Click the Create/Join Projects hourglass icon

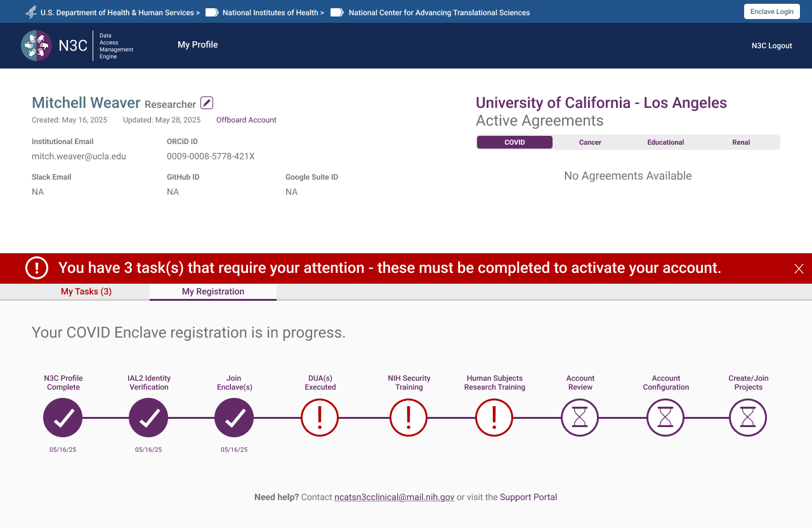coord(748,418)
